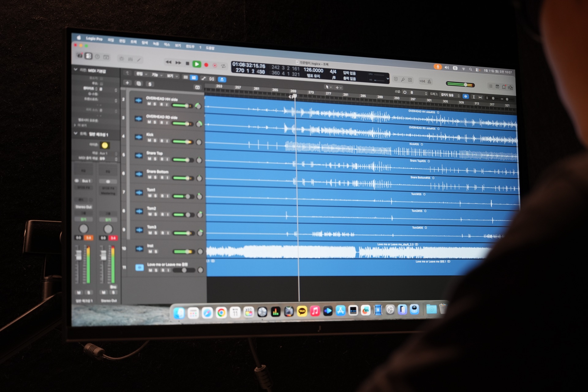This screenshot has height=392, width=588.
Task: Toggle the Snap power button
Action: tap(405, 92)
